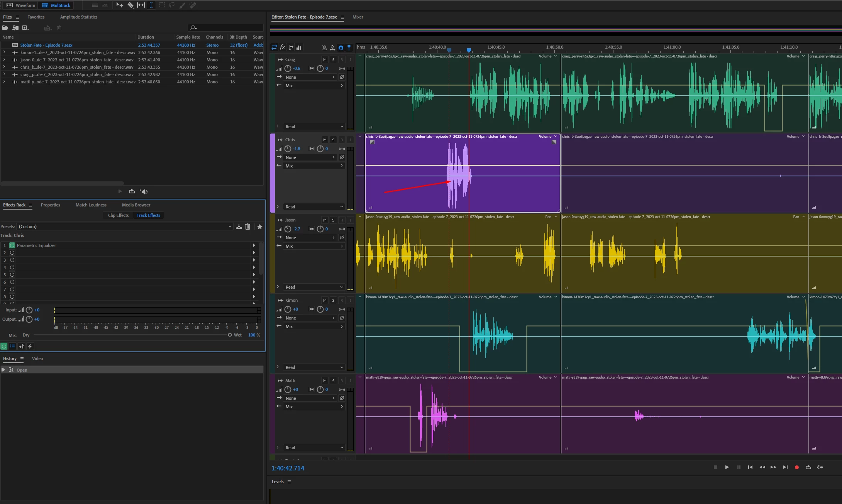Select the Razor tool in toolbar

[x=130, y=5]
